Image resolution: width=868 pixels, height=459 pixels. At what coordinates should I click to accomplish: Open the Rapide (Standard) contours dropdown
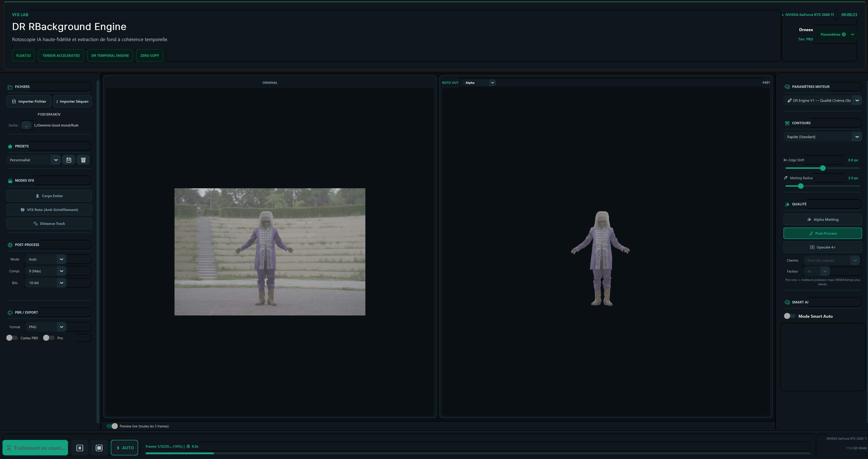click(x=823, y=137)
